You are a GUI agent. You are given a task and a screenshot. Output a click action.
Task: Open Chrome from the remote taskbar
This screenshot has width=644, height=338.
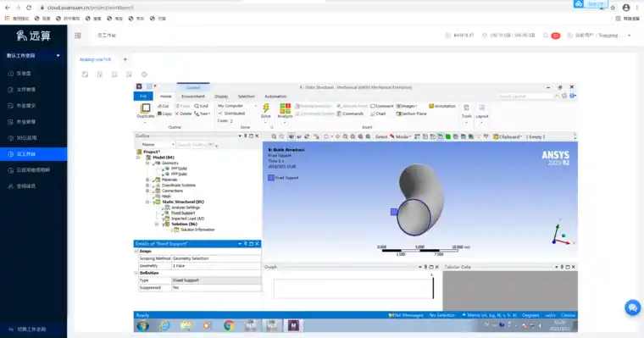point(229,325)
